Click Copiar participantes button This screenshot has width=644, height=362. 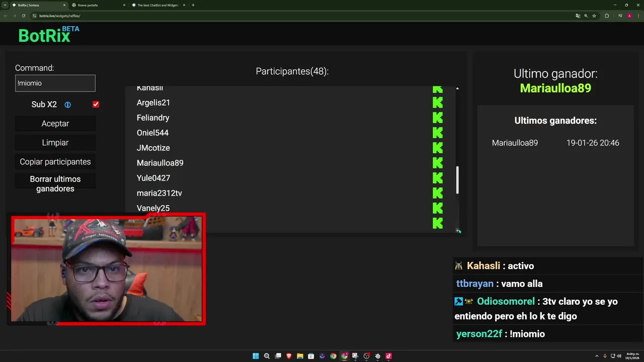coord(55,162)
